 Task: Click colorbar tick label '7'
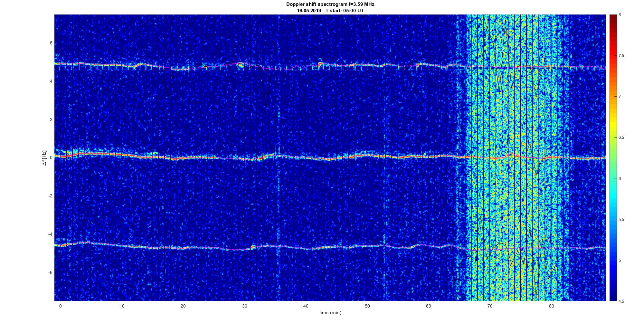[620, 97]
